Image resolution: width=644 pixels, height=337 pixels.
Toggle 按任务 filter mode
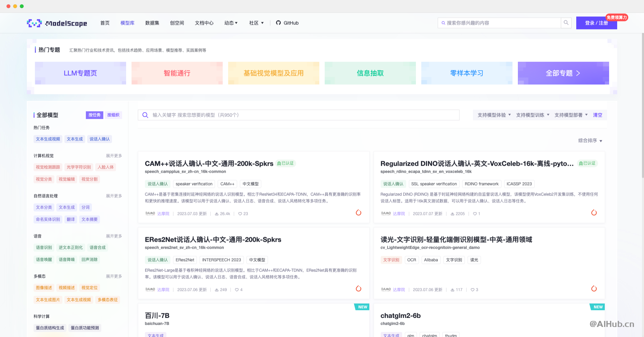pyautogui.click(x=95, y=115)
